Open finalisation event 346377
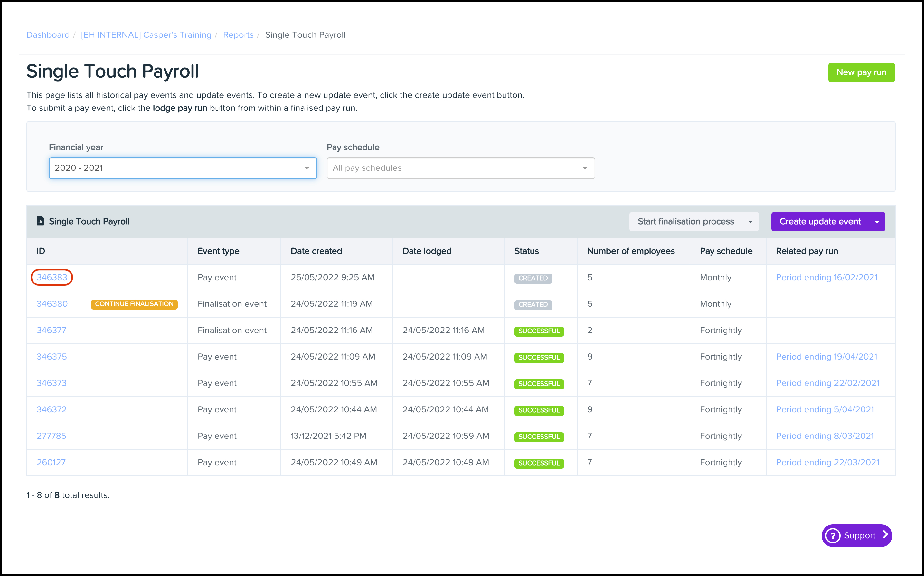924x576 pixels. click(x=52, y=330)
